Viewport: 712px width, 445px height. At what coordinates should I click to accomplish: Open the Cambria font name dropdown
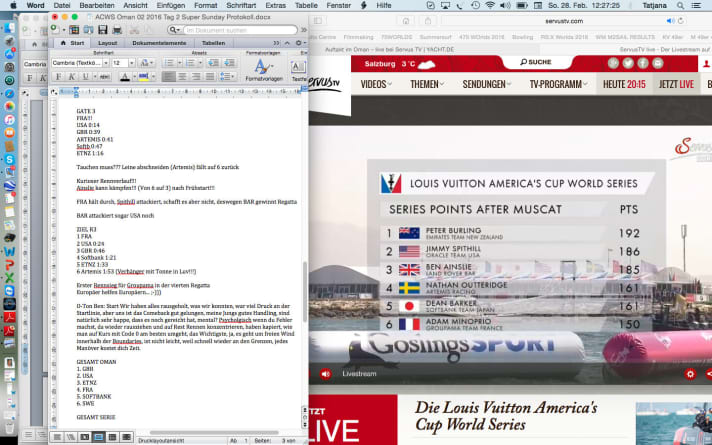tap(106, 63)
